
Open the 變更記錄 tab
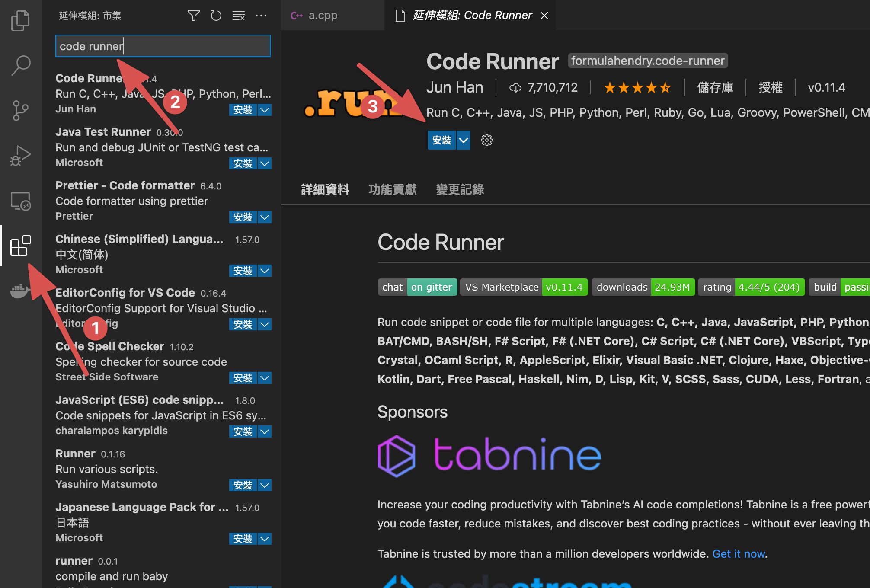click(460, 189)
